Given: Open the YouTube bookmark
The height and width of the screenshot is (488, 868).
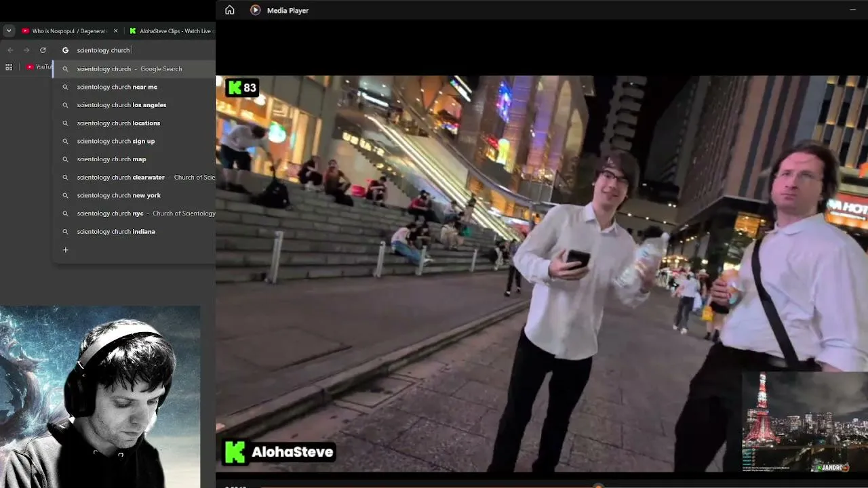Looking at the screenshot, I should (39, 67).
